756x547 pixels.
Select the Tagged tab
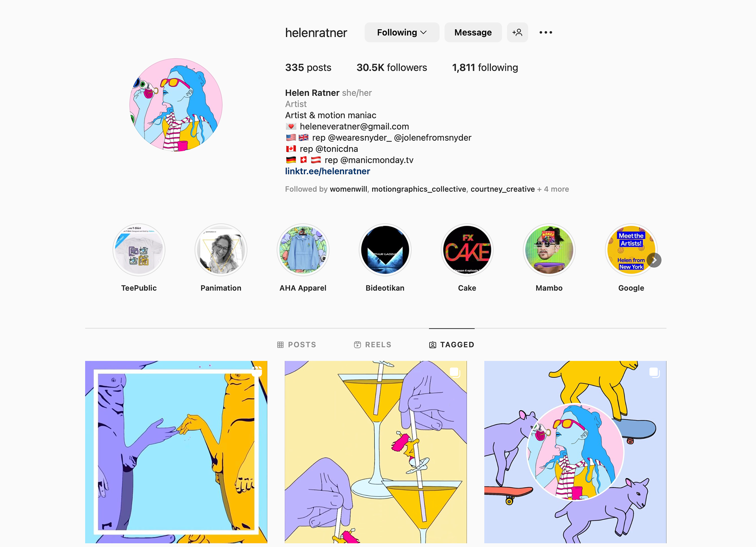[x=452, y=345]
